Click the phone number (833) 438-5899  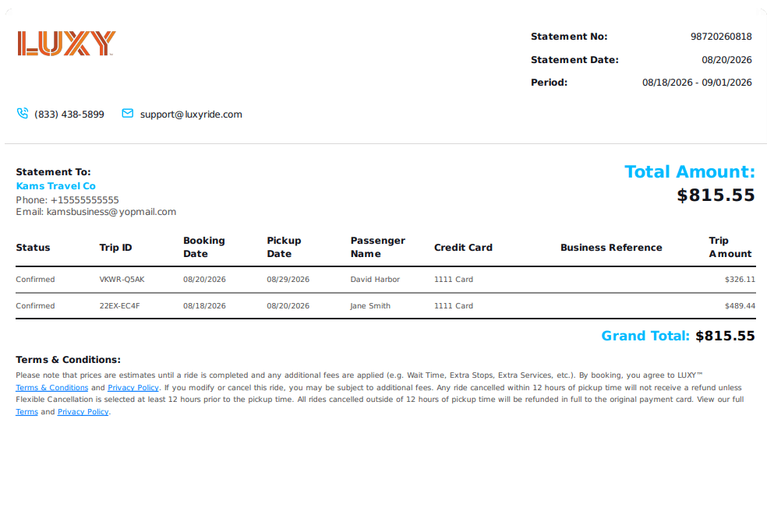(69, 115)
